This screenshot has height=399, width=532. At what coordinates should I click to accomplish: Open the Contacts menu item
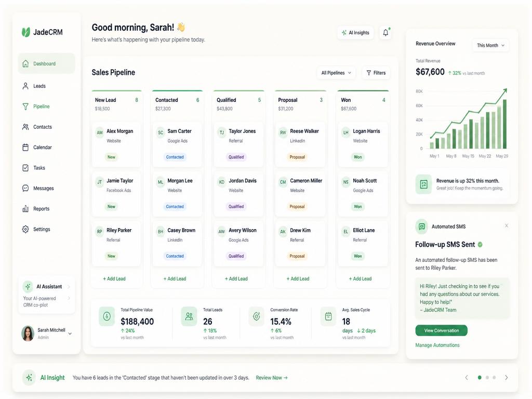pyautogui.click(x=46, y=127)
